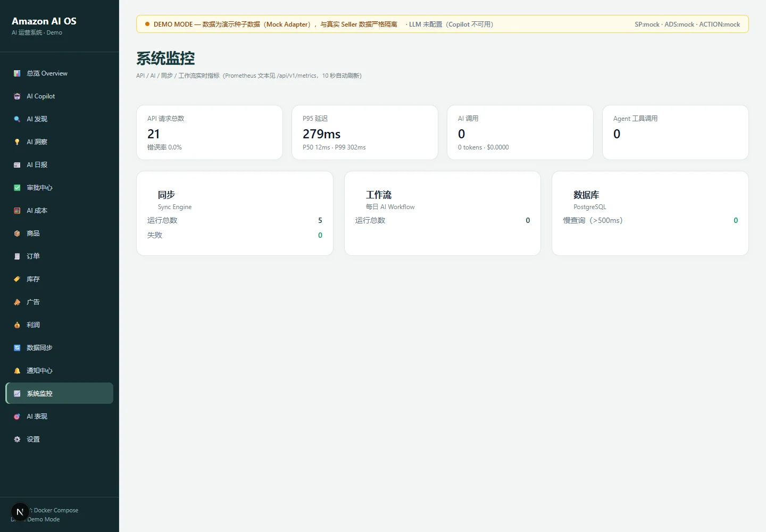766x532 pixels.
Task: Select the 系统监控 sidebar menu item
Action: (x=60, y=393)
